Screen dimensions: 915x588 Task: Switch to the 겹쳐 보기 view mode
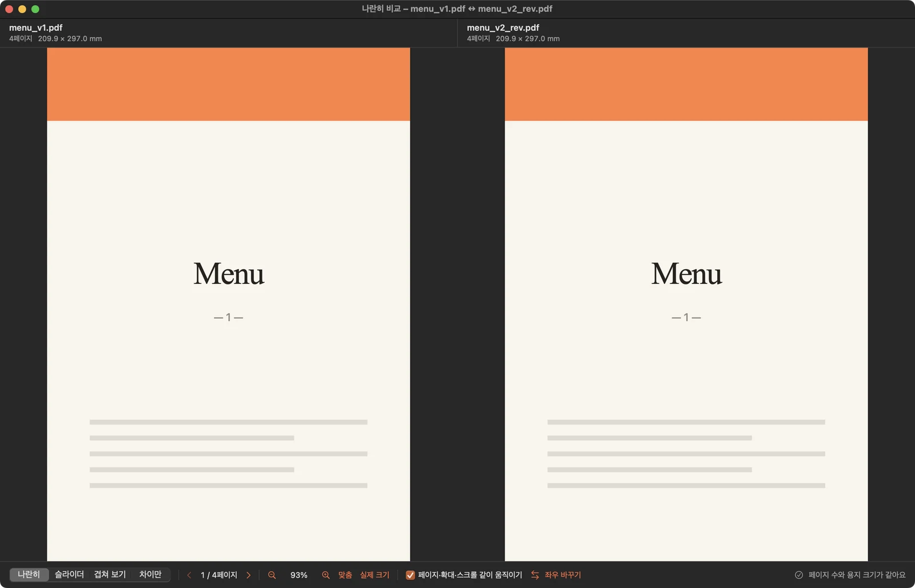(110, 574)
